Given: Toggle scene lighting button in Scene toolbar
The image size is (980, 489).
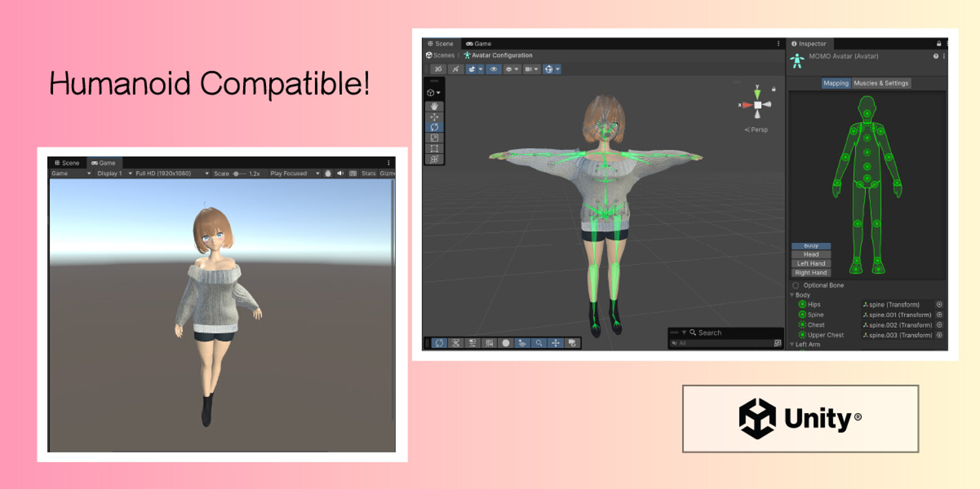Looking at the screenshot, I should (455, 69).
